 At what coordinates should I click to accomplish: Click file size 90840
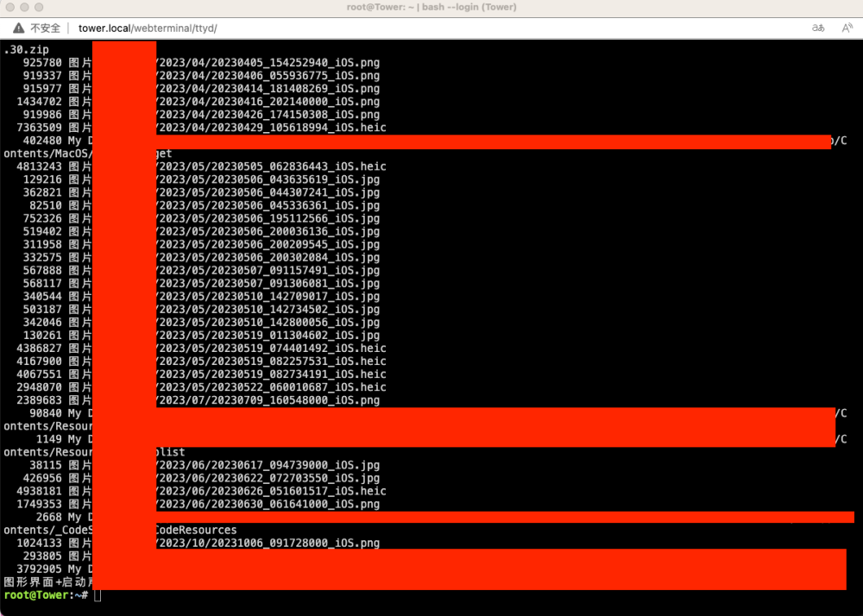click(x=46, y=413)
